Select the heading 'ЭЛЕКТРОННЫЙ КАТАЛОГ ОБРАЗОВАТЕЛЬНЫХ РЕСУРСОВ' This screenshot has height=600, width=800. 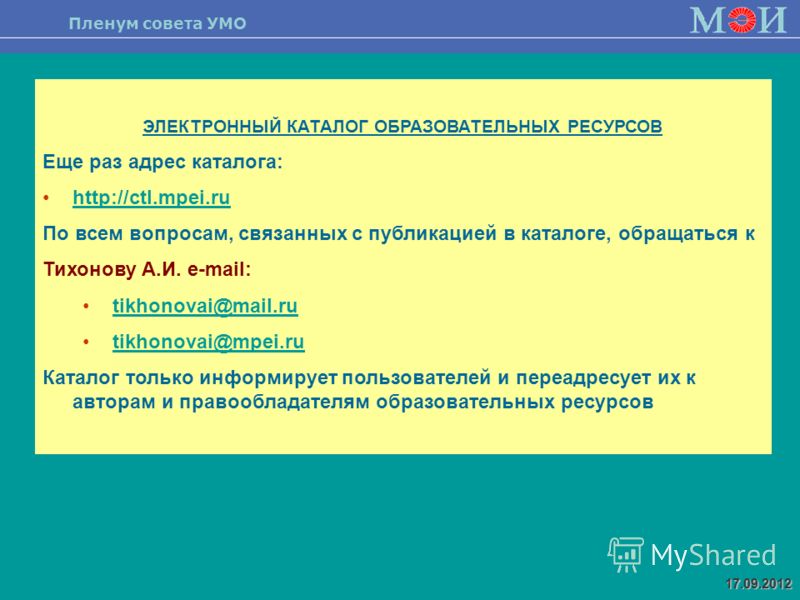(x=403, y=127)
